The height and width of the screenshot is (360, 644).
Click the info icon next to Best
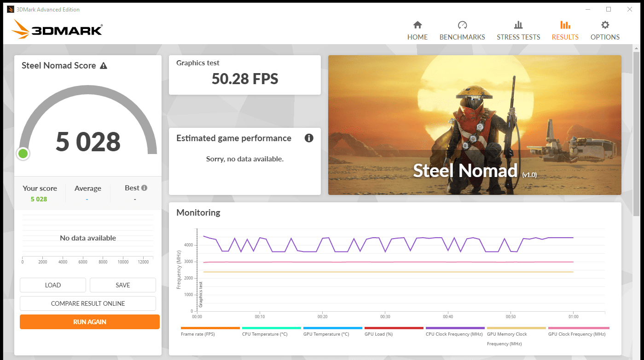tap(144, 188)
